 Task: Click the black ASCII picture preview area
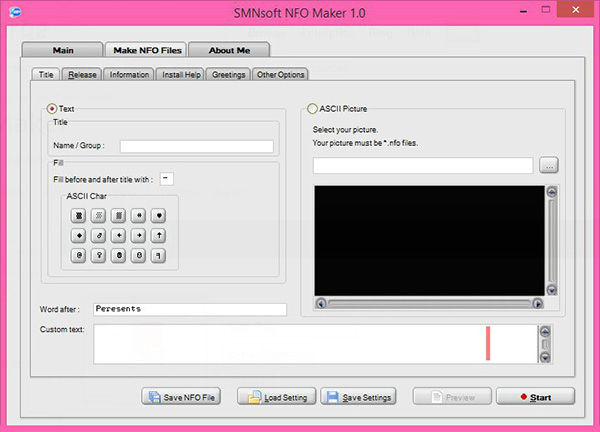[429, 240]
